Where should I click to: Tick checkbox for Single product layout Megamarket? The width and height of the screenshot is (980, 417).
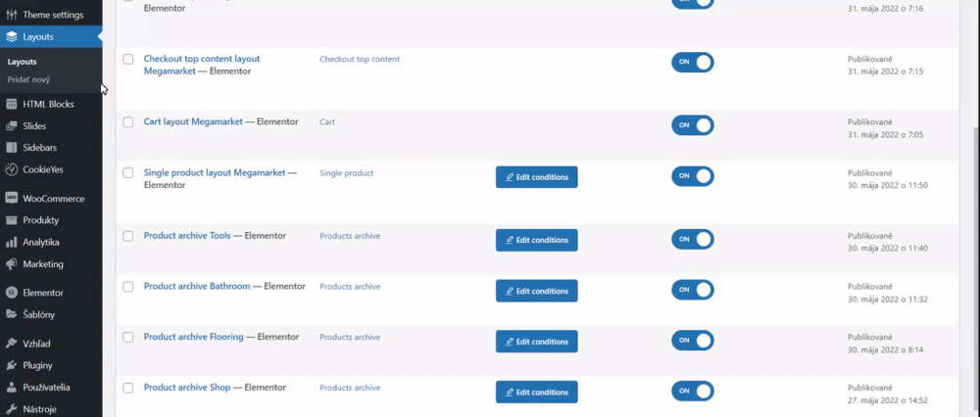[128, 173]
